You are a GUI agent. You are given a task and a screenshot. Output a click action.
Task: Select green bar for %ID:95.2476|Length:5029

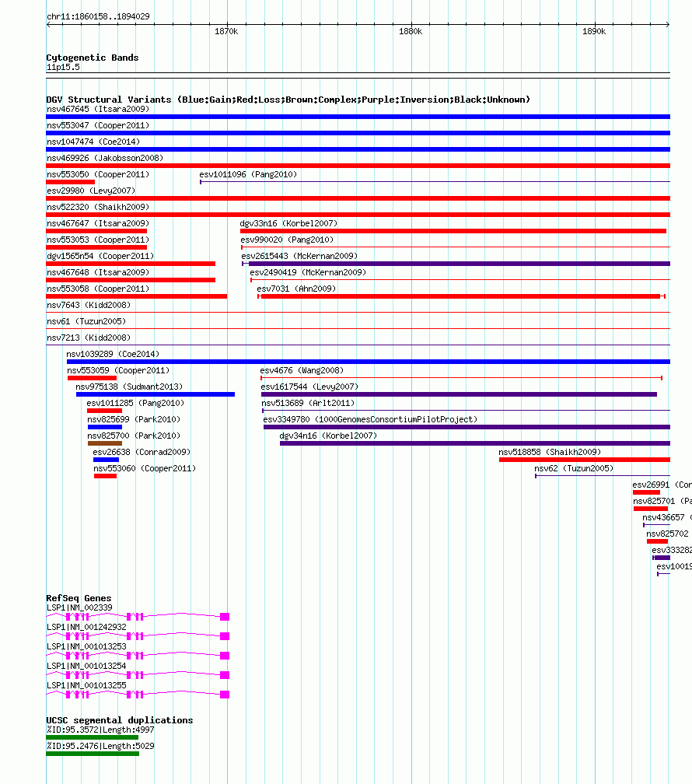pos(93,754)
